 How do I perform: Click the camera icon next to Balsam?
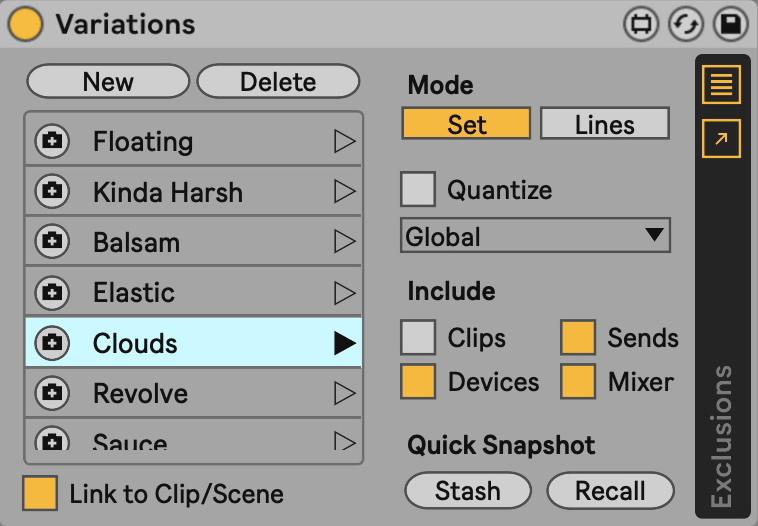tap(52, 242)
